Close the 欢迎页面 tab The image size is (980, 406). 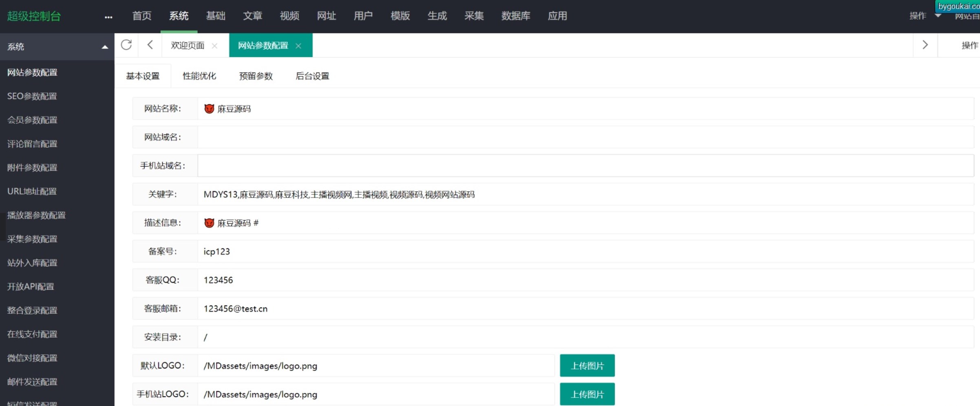tap(214, 46)
